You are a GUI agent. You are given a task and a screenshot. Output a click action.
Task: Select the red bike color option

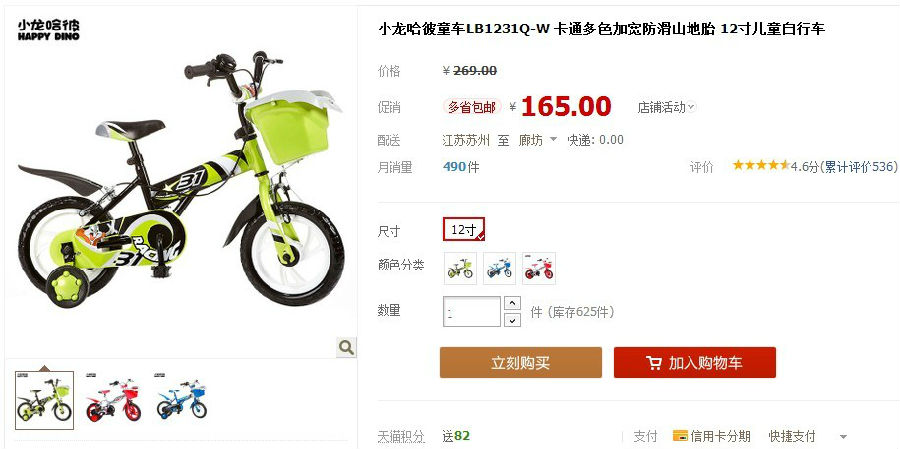tap(538, 269)
